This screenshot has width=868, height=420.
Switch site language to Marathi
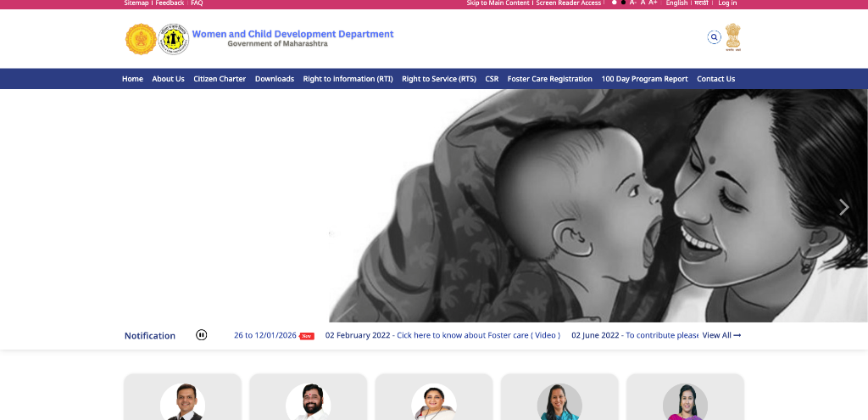point(701,3)
